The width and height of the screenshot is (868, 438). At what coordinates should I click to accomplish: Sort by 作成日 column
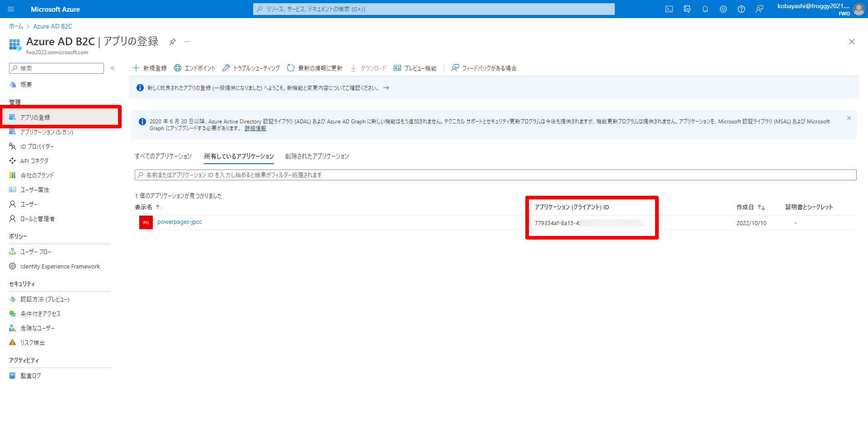[750, 207]
